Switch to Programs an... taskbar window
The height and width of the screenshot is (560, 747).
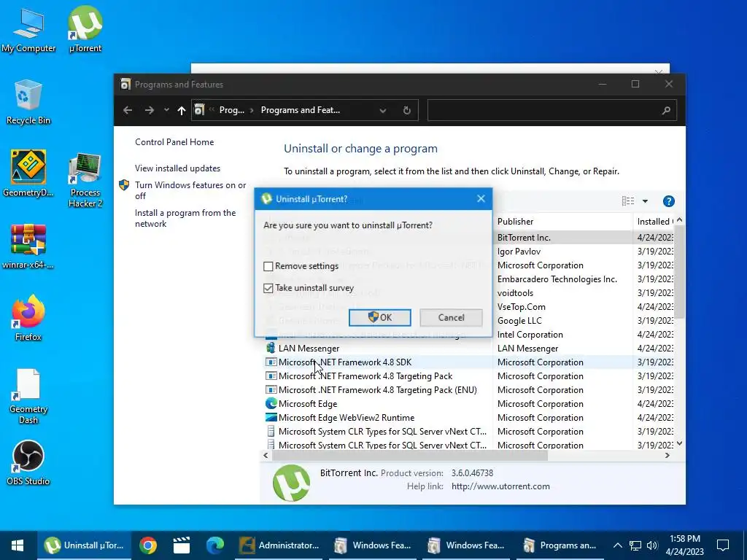pyautogui.click(x=560, y=545)
